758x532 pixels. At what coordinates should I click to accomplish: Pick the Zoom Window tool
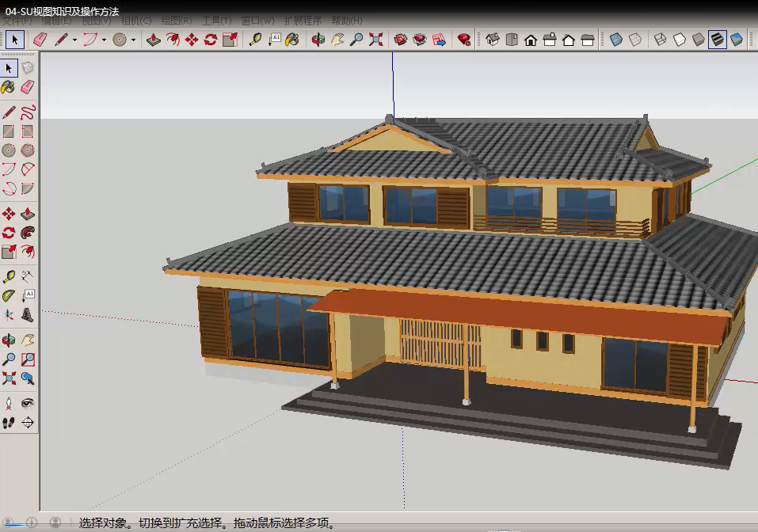28,359
